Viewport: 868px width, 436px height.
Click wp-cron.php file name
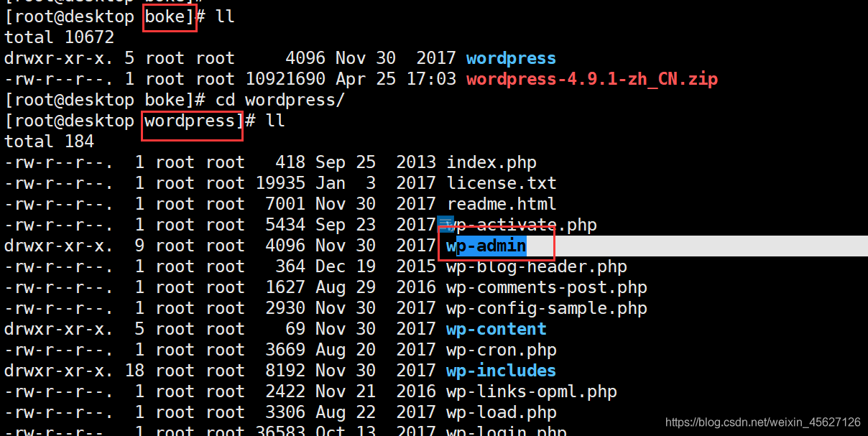(502, 350)
